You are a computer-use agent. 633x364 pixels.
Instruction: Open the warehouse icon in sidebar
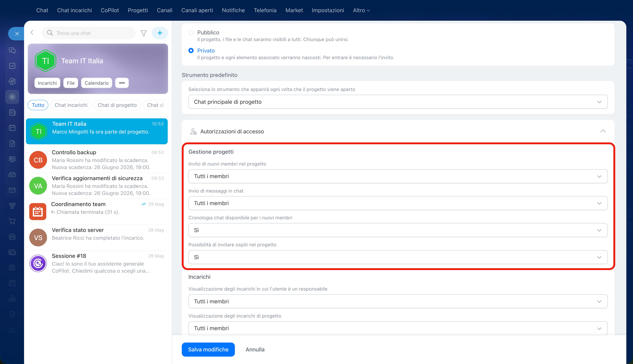(x=12, y=237)
